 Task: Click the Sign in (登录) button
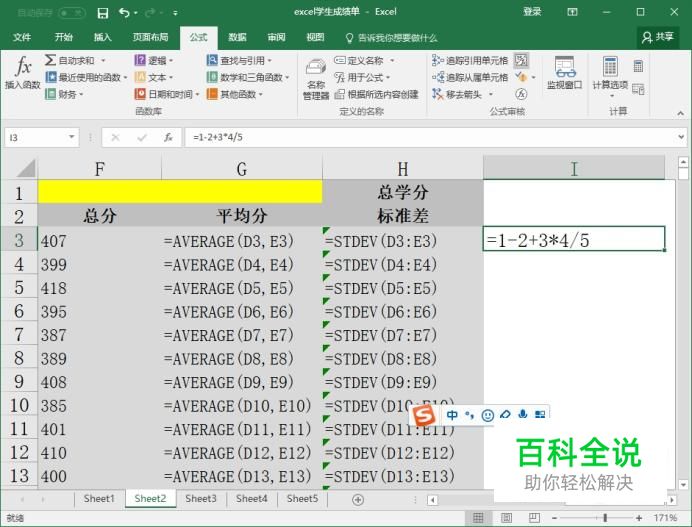[532, 12]
